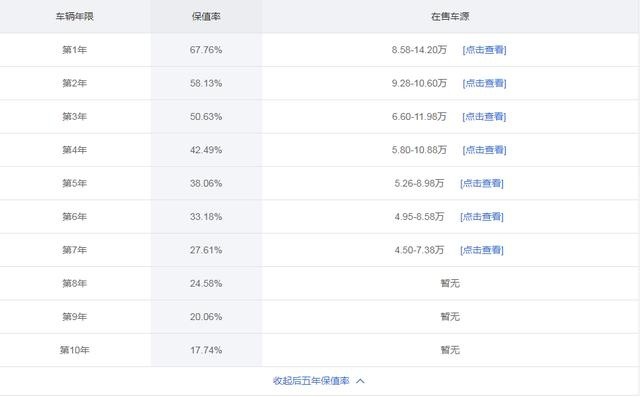Click the up chevron beside 收起后五年保值率
The image size is (640, 397).
pyautogui.click(x=360, y=381)
